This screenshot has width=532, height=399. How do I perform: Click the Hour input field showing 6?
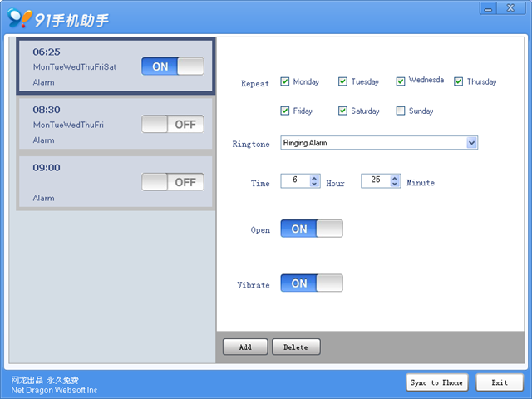pyautogui.click(x=295, y=181)
